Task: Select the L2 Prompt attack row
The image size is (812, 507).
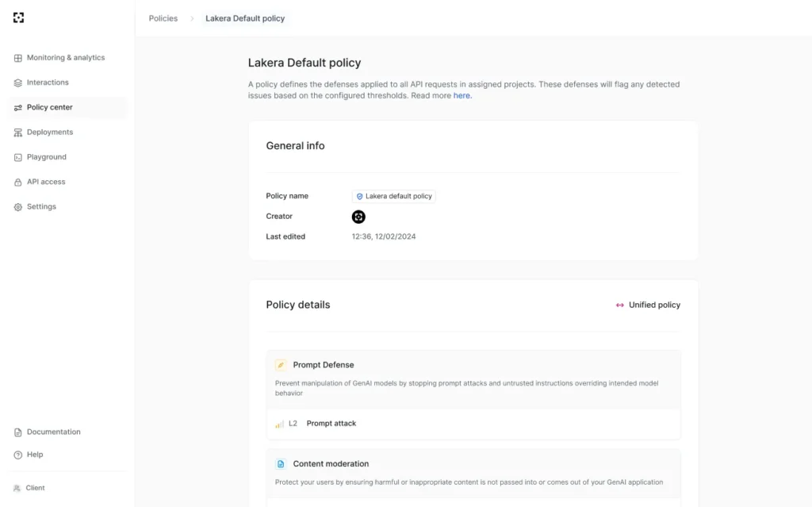Action: [473, 424]
